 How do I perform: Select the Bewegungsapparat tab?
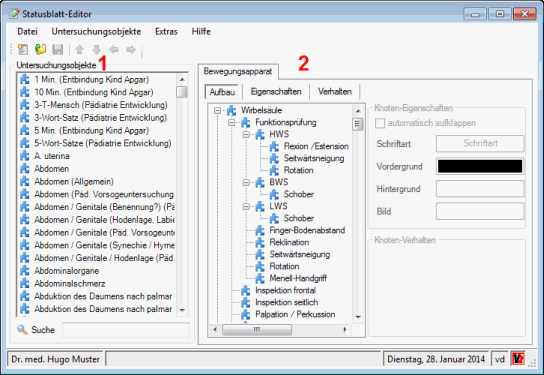point(238,71)
